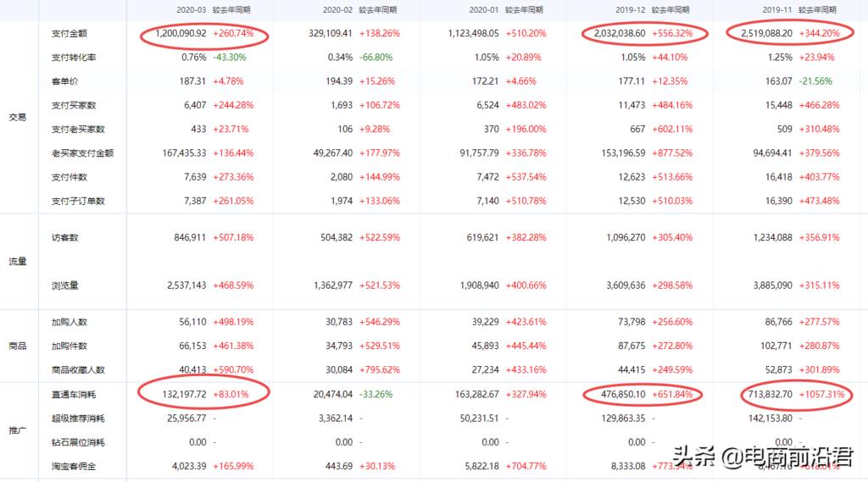Select the 流量 category label
The image size is (868, 482).
(x=17, y=262)
